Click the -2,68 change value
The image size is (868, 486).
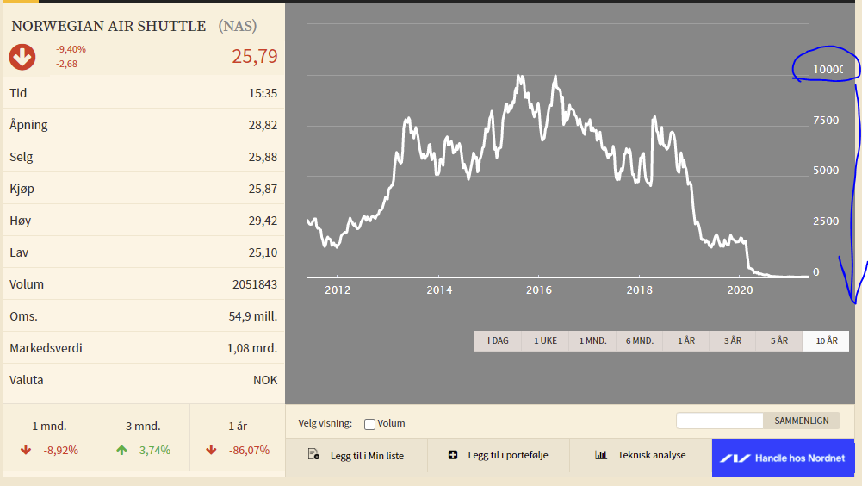[67, 65]
